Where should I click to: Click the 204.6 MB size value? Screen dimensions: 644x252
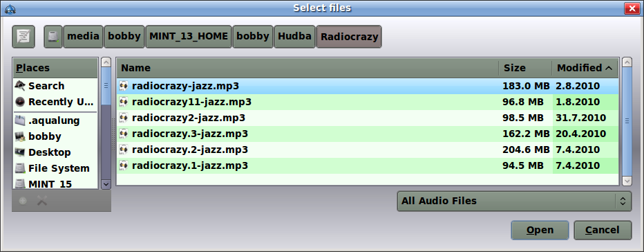[526, 150]
